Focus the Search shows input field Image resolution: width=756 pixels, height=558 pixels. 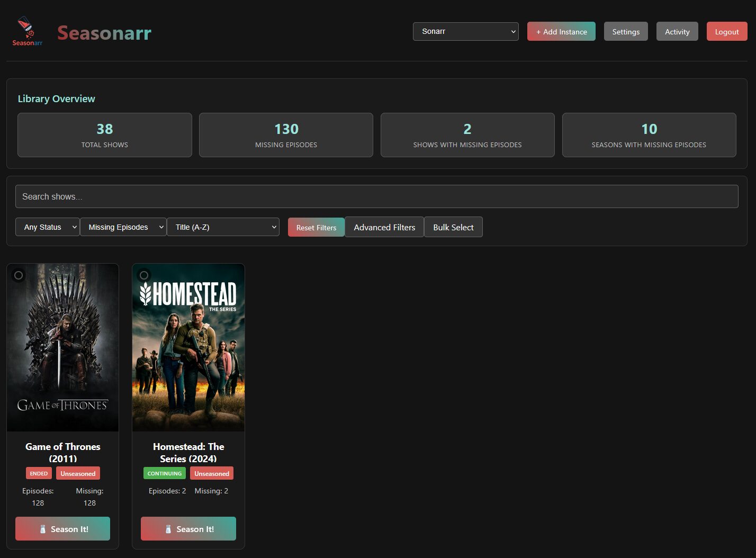tap(377, 196)
